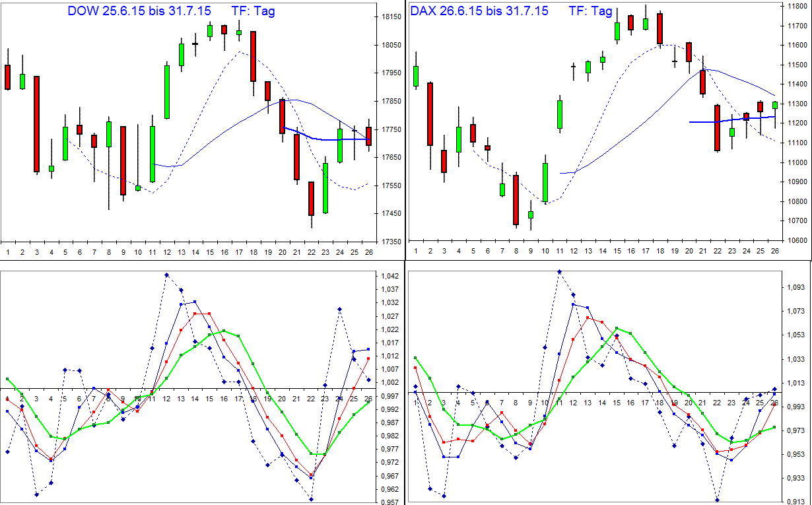Pick the 11100 DAX axis label

click(x=798, y=143)
